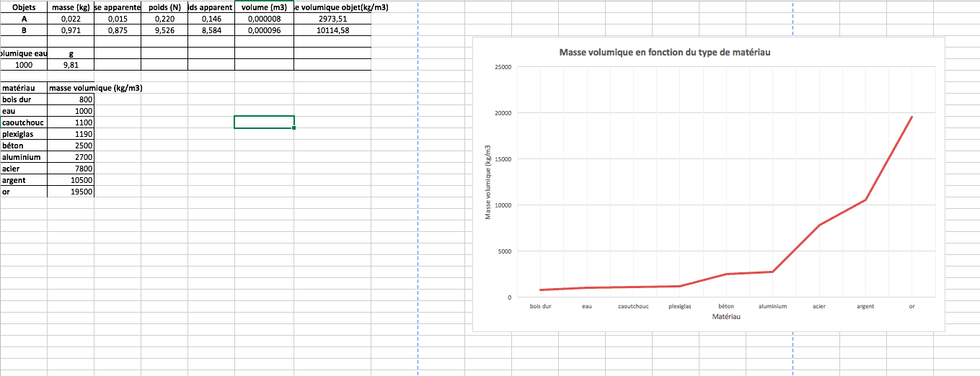Select the cell containing 2973,51
The height and width of the screenshot is (376, 980).
(x=332, y=19)
